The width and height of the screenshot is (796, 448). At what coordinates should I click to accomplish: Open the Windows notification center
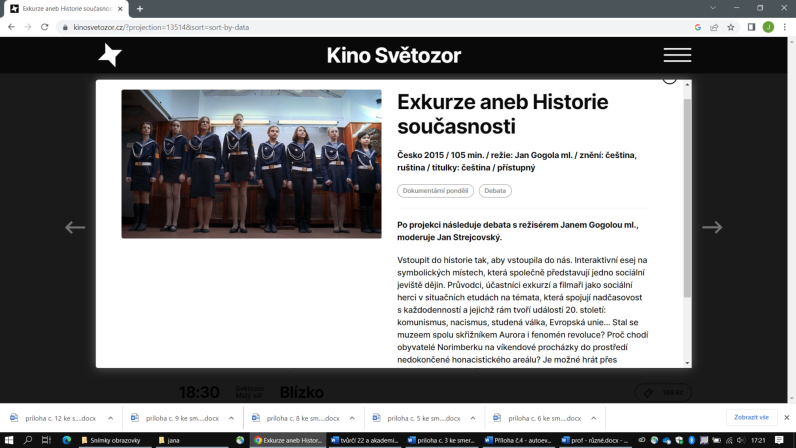[x=779, y=440]
